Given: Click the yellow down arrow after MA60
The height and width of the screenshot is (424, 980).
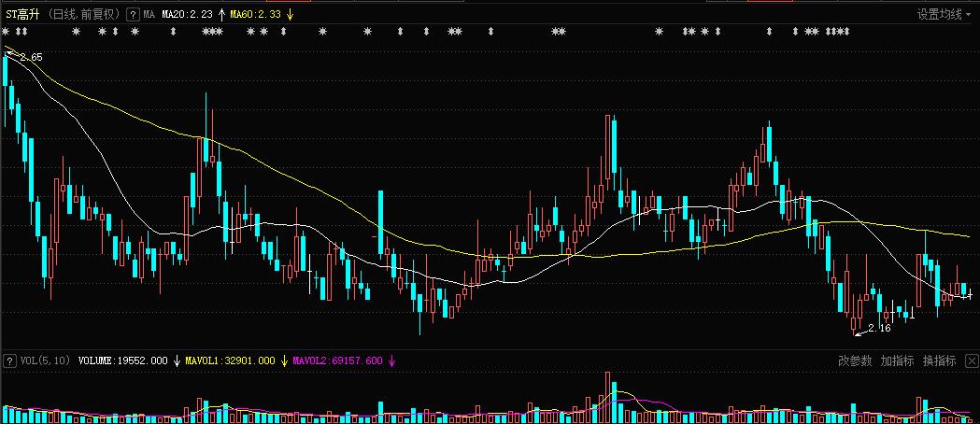Looking at the screenshot, I should [x=291, y=14].
